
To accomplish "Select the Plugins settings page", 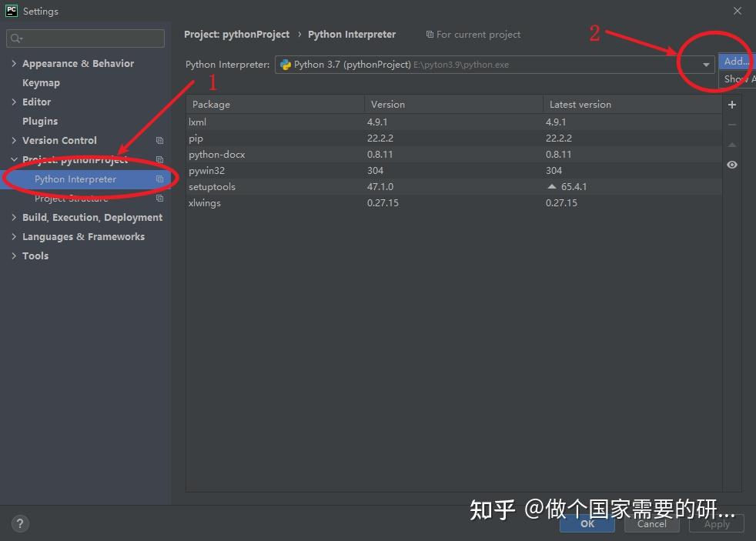I will (x=40, y=122).
